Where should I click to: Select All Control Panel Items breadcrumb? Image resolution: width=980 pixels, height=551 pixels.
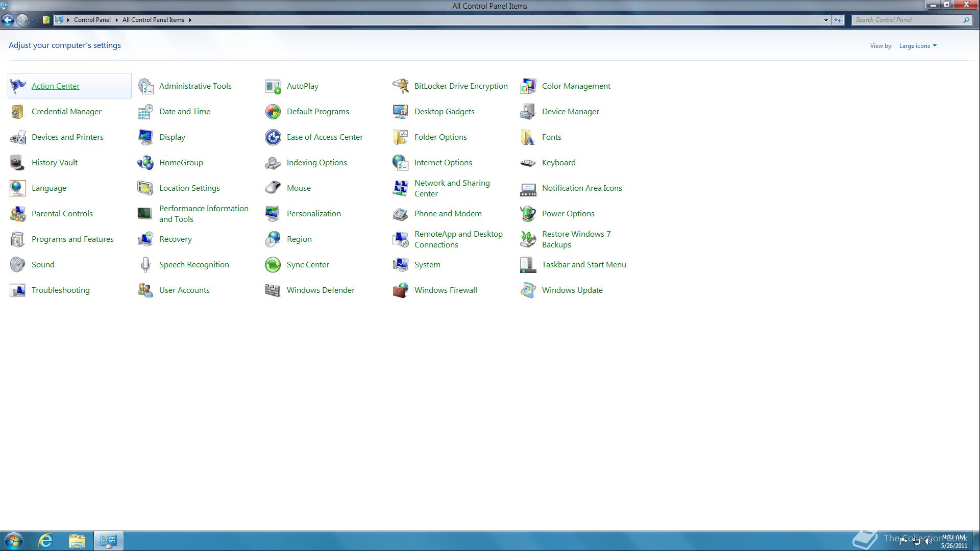[153, 20]
